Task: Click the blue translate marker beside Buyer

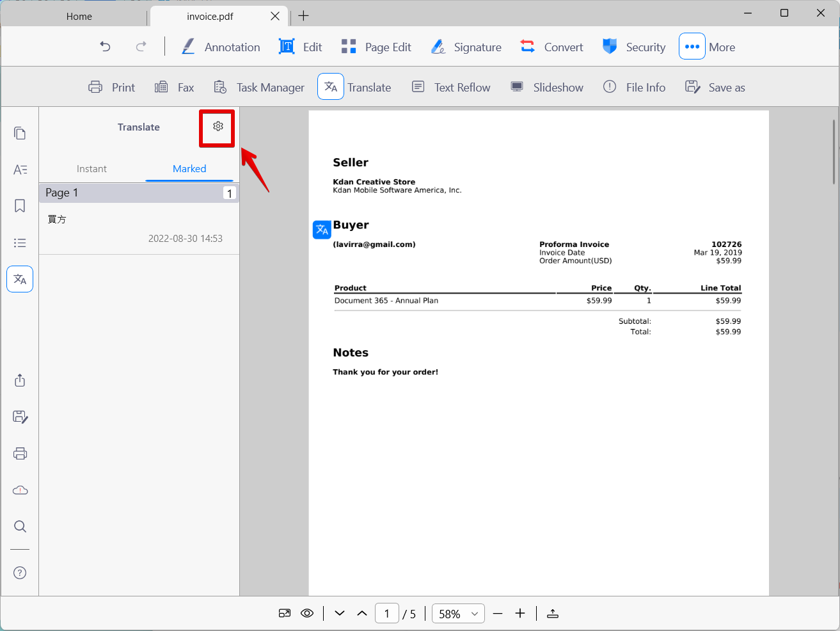Action: pyautogui.click(x=322, y=229)
